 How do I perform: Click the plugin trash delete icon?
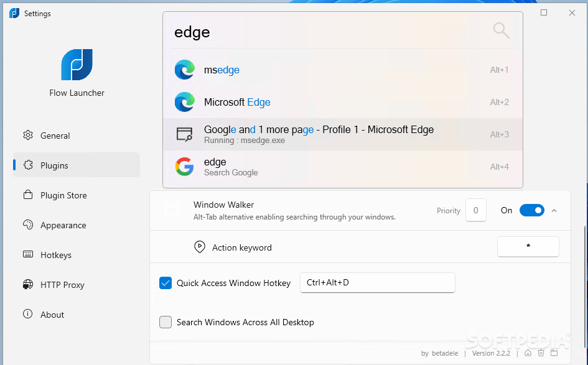(x=541, y=353)
